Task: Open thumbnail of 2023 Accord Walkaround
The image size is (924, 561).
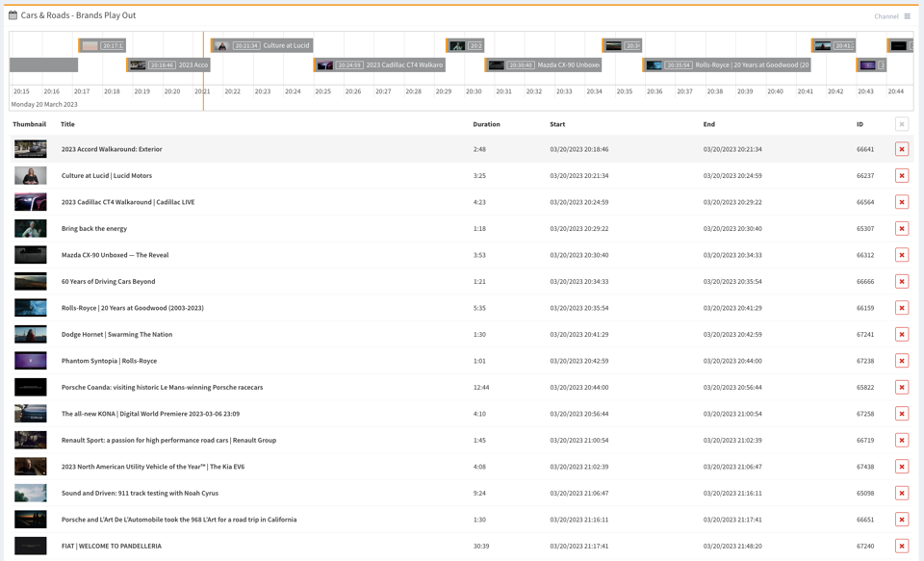Action: 31,149
